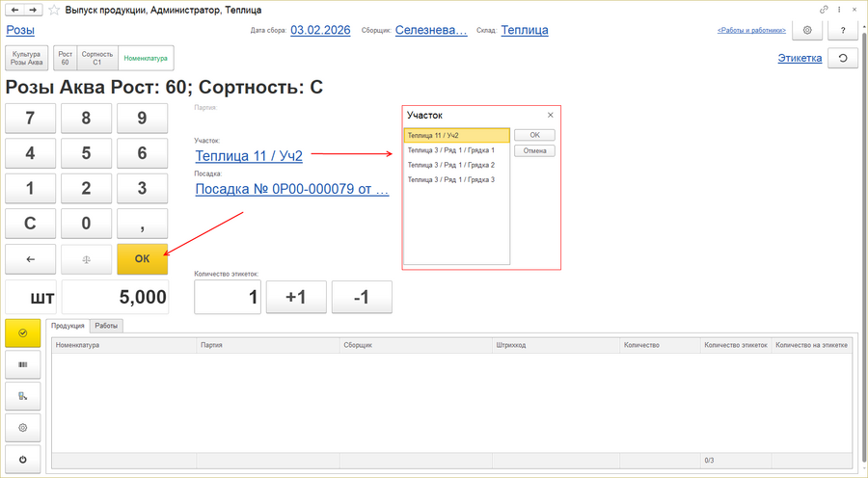Select Культура Розы Аква filter
Viewport: 868px width, 478px height.
click(27, 58)
